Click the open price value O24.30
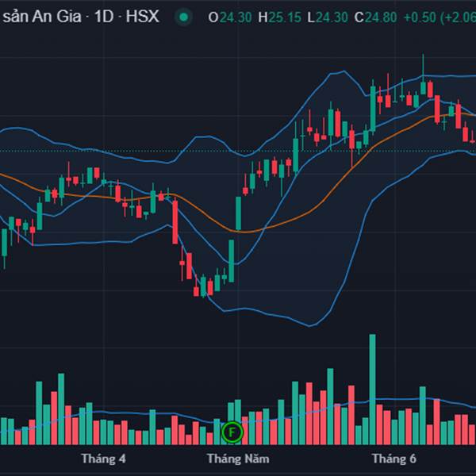This screenshot has width=476, height=476. point(230,17)
